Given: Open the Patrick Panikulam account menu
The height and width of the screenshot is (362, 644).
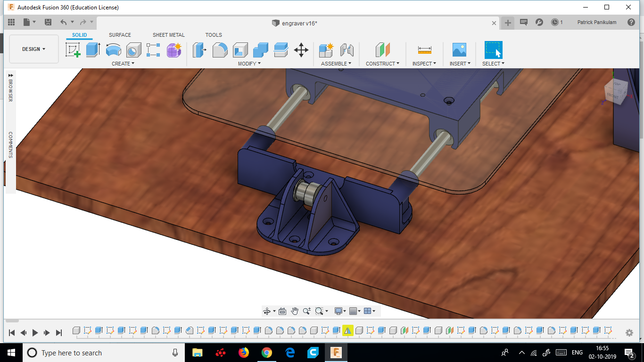Looking at the screenshot, I should (x=596, y=22).
